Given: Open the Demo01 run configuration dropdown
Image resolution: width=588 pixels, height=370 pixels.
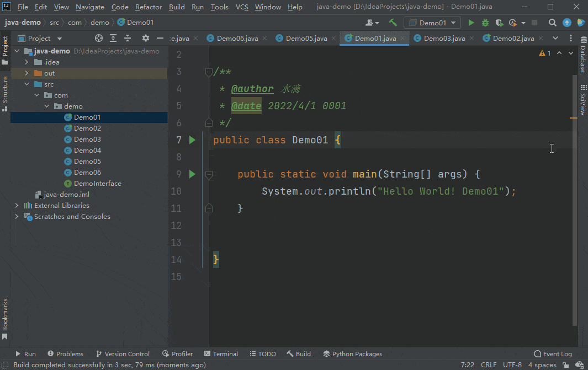Looking at the screenshot, I should 432,22.
